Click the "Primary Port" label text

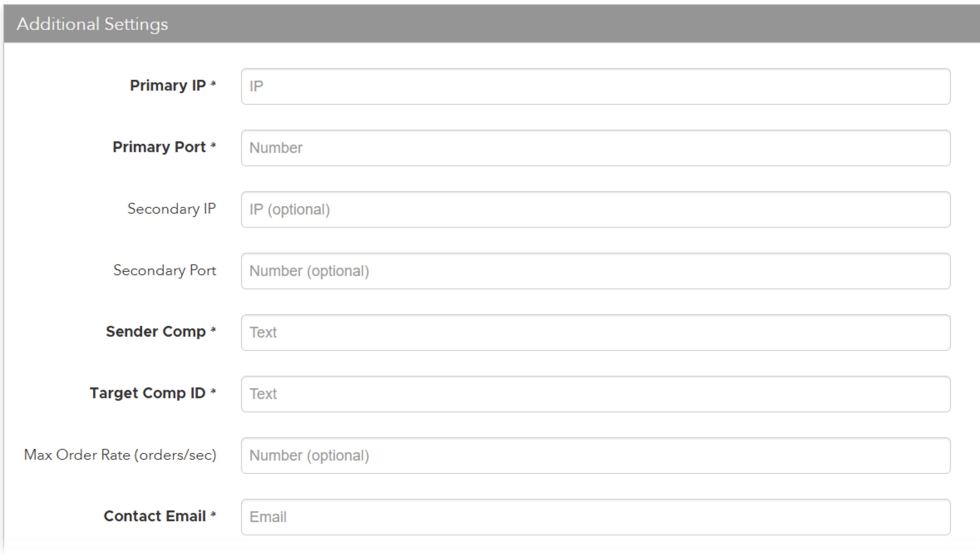[159, 147]
